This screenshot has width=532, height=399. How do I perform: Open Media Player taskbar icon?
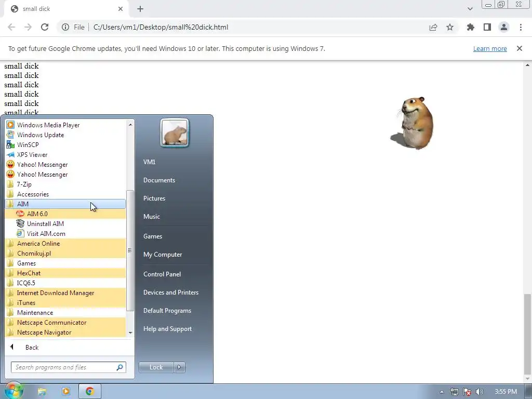(x=66, y=392)
